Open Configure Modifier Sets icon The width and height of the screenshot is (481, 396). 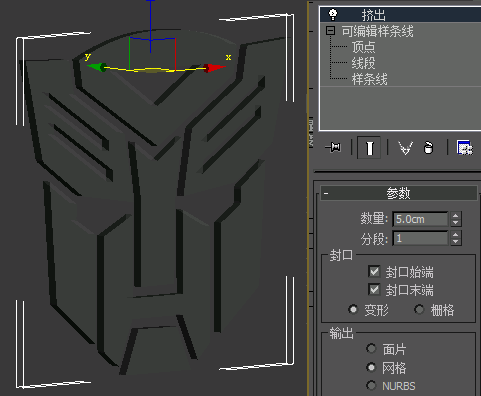(465, 148)
